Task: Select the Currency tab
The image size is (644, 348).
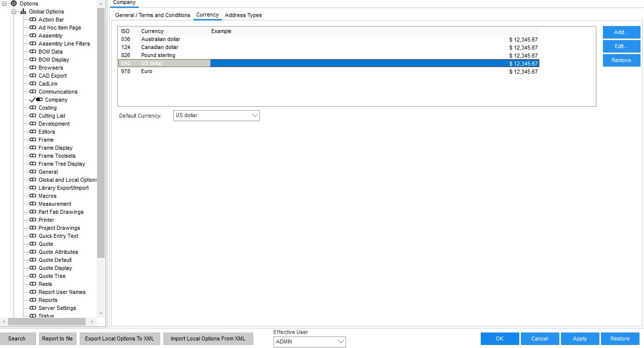Action: [207, 15]
